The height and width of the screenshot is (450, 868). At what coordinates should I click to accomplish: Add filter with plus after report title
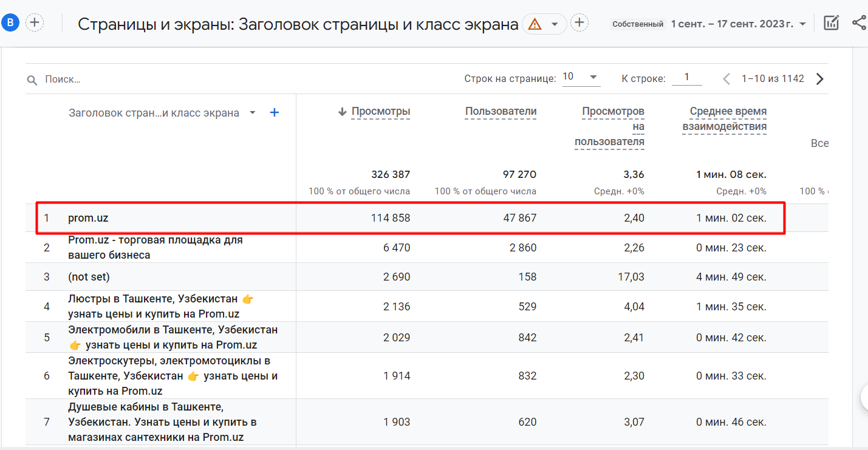[580, 23]
